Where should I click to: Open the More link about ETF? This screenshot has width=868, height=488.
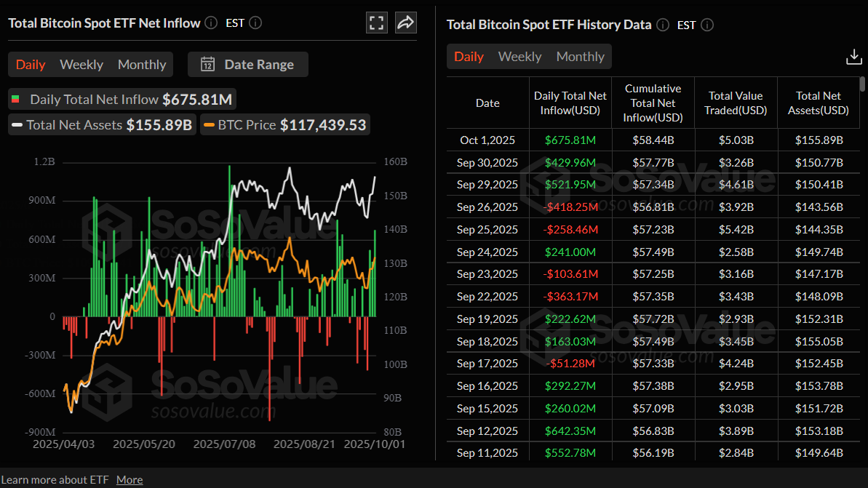pyautogui.click(x=130, y=479)
